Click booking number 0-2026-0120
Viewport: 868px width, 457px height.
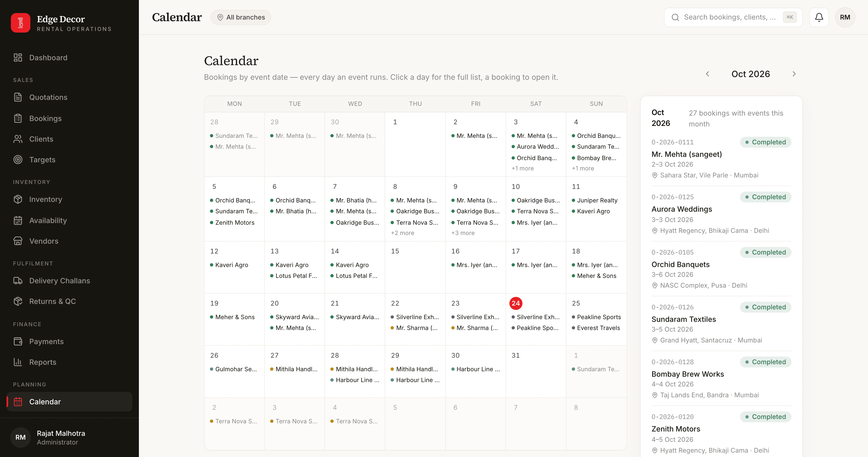[672, 417]
